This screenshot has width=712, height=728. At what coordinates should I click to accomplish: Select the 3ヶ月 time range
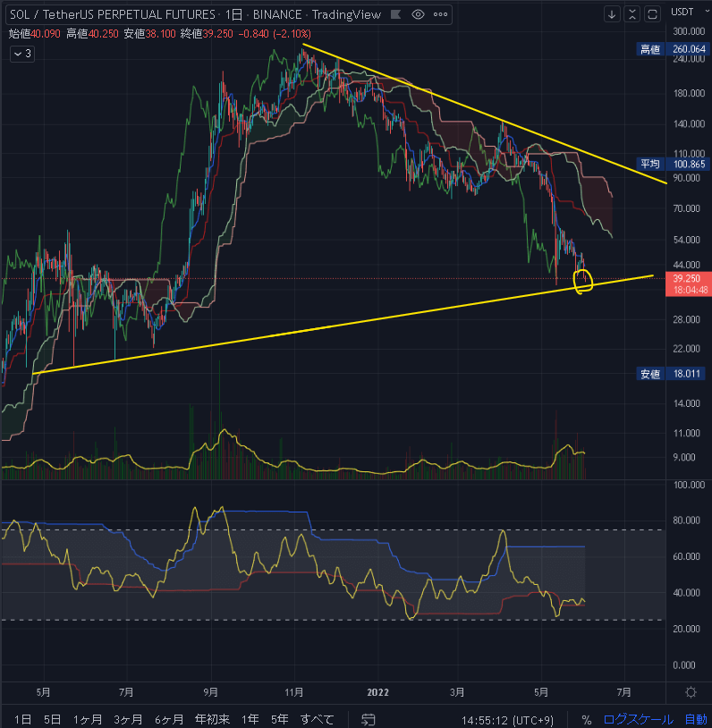(x=128, y=719)
